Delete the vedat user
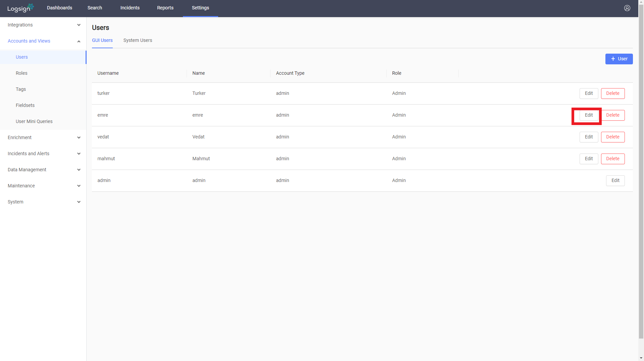 click(x=612, y=137)
